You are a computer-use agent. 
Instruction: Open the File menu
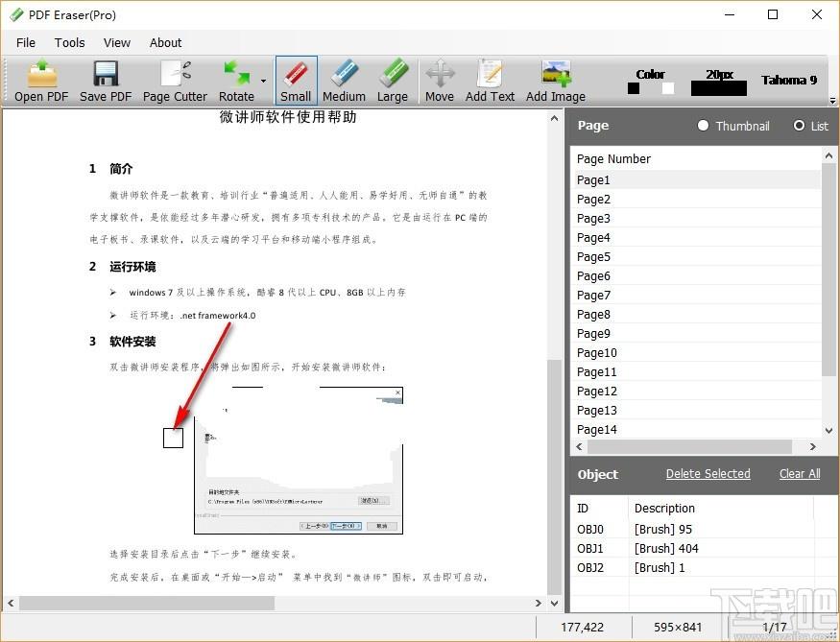(x=26, y=43)
